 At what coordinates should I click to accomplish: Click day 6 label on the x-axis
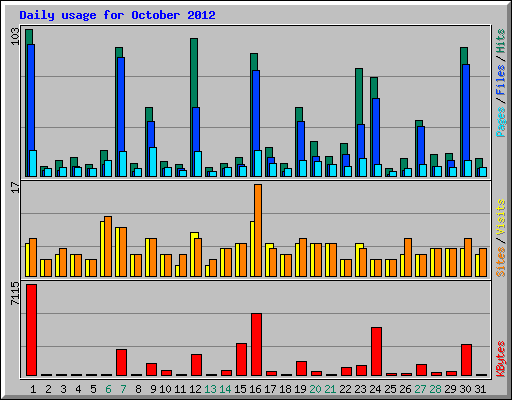(108, 389)
